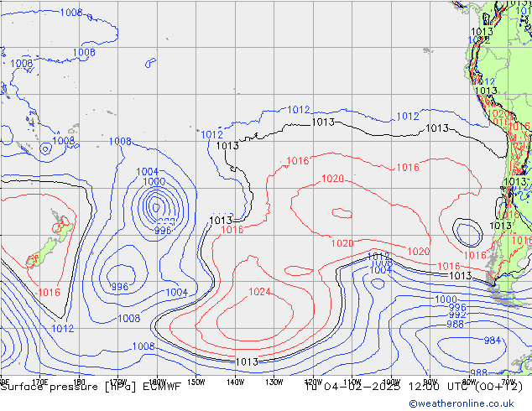Click the black 1013 label above 140W axis

[247, 362]
